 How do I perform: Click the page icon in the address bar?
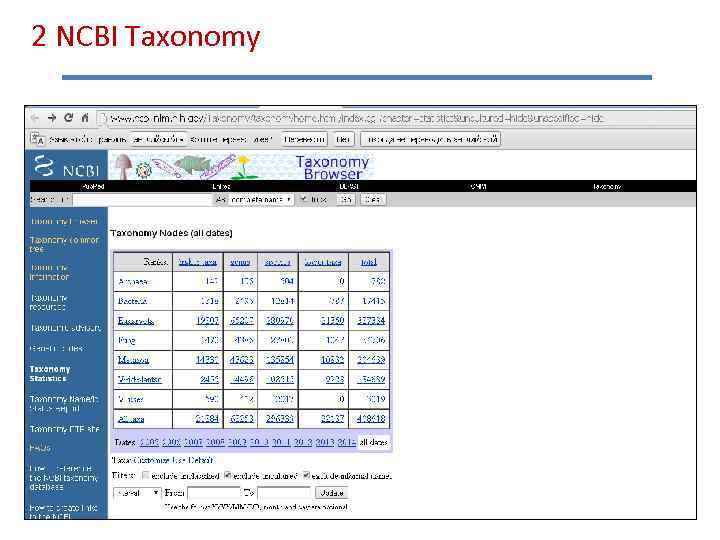point(102,118)
